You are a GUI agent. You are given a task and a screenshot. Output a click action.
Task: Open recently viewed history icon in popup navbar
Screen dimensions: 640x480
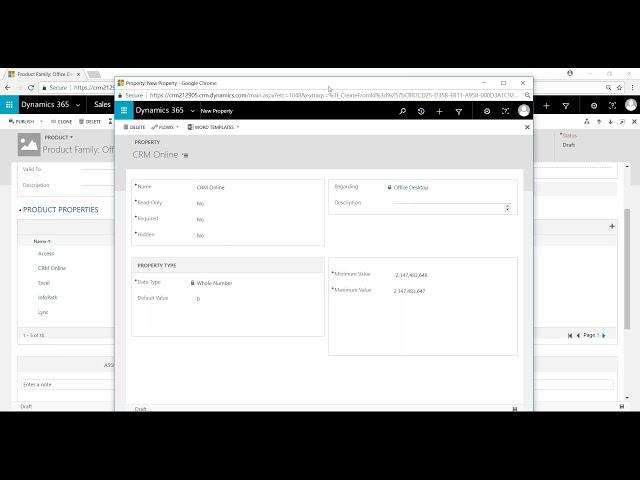[421, 111]
